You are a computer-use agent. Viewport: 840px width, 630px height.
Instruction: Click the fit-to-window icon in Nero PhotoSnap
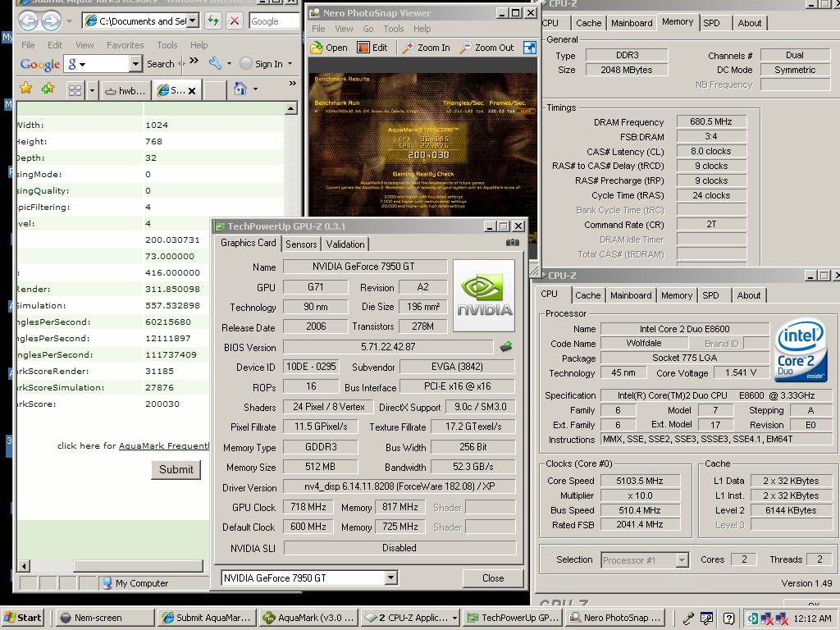click(x=529, y=48)
